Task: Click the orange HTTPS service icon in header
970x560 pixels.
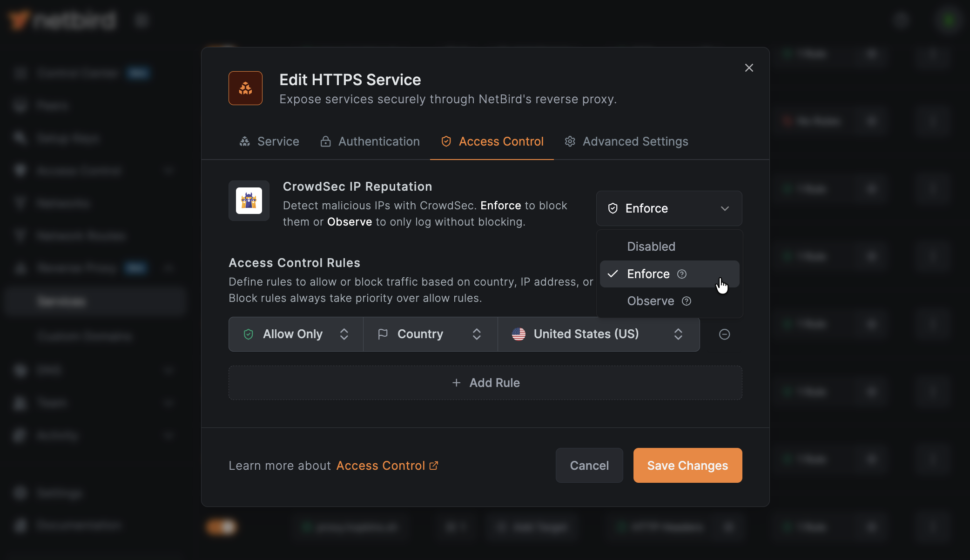Action: 245,88
